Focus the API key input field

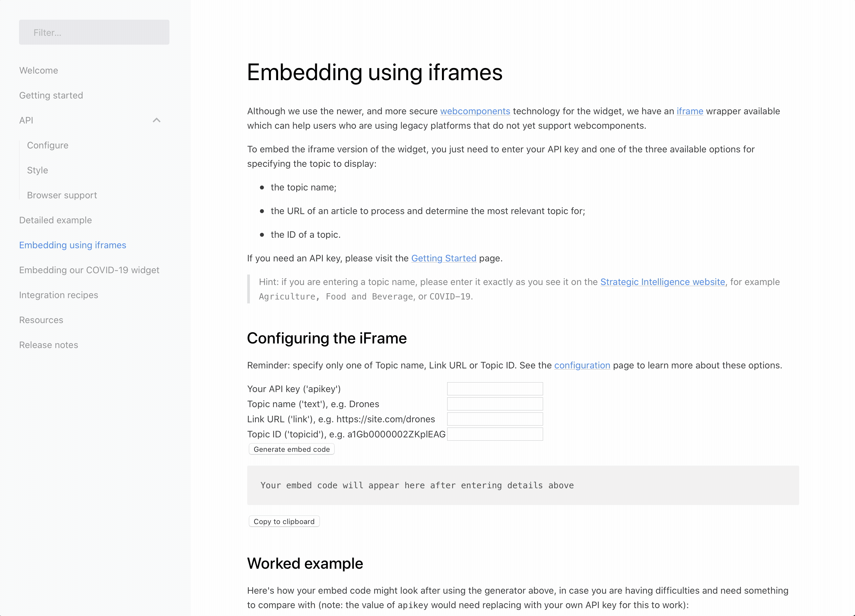(495, 389)
